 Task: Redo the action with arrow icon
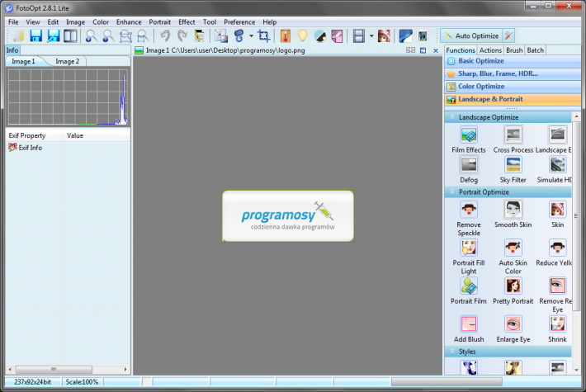(182, 35)
